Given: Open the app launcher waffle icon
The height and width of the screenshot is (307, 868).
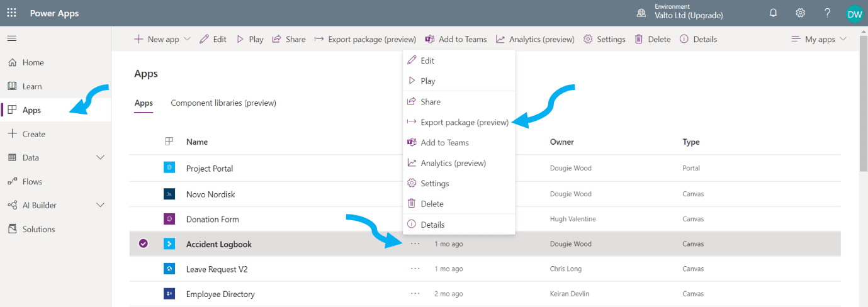Looking at the screenshot, I should (x=12, y=13).
